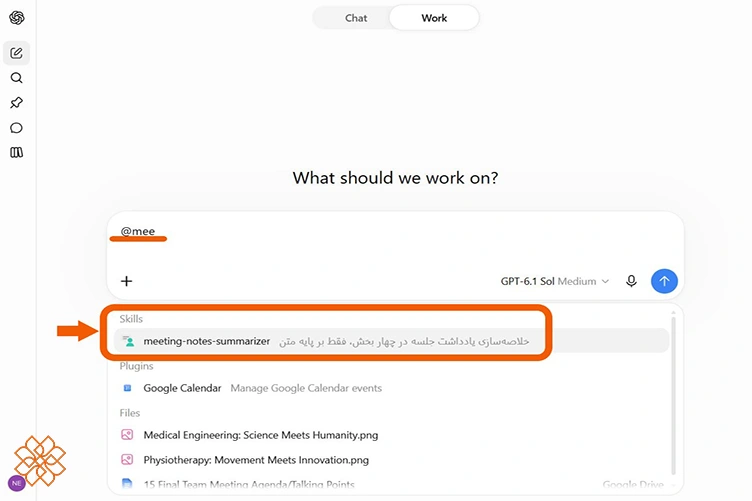
Task: Activate the microphone dictation icon
Action: (632, 281)
